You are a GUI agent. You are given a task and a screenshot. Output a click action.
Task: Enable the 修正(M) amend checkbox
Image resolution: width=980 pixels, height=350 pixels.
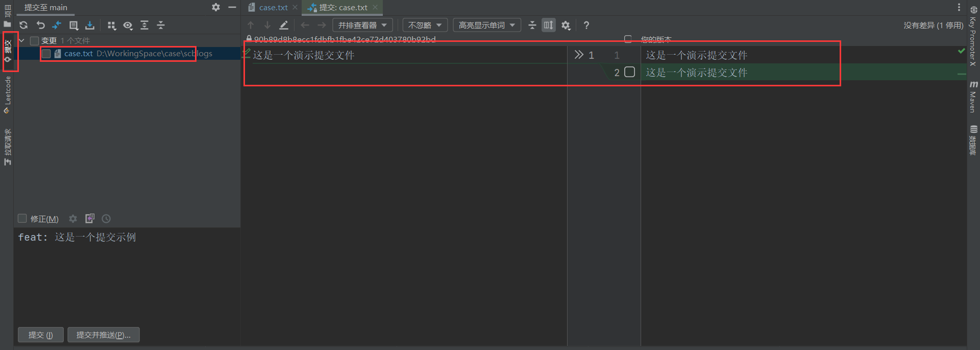pyautogui.click(x=22, y=219)
